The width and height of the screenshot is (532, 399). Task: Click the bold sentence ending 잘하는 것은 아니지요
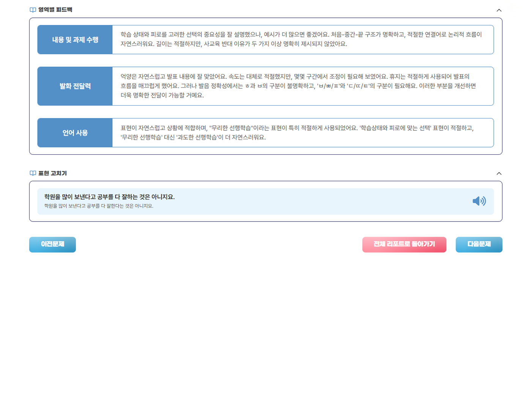point(109,197)
